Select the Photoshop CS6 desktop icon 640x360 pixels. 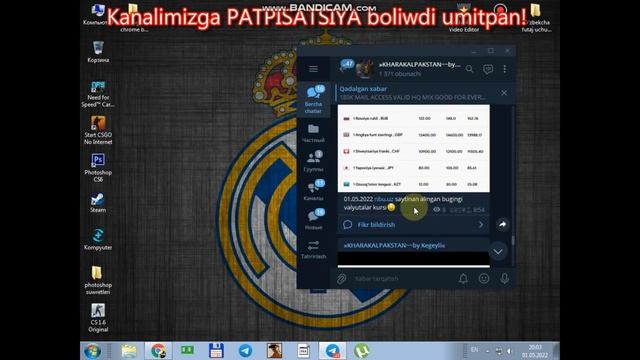(98, 168)
